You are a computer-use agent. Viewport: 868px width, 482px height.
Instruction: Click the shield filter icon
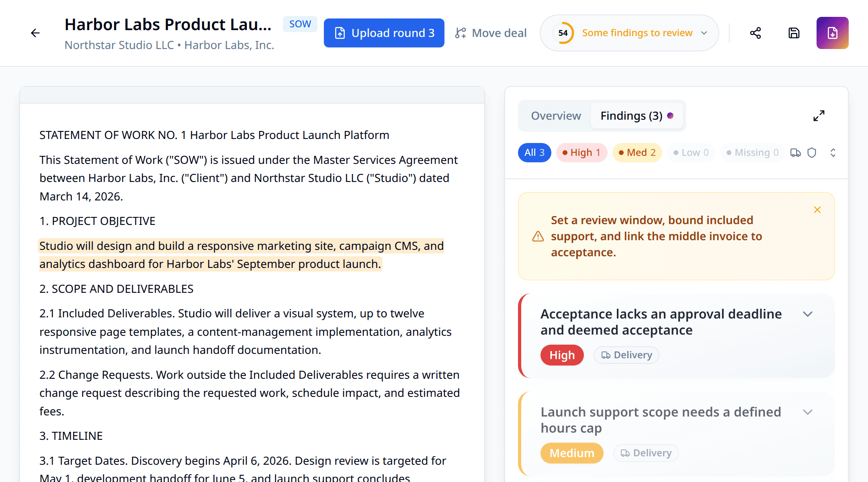point(812,153)
